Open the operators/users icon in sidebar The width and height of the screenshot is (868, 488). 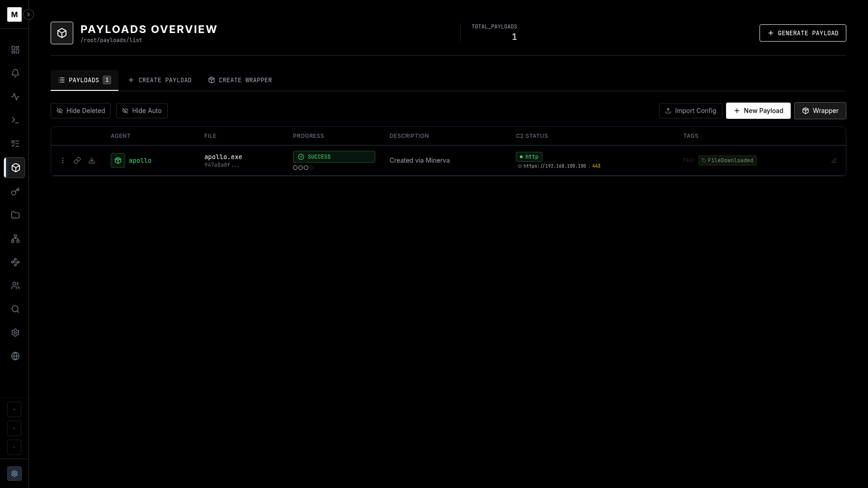coord(15,286)
